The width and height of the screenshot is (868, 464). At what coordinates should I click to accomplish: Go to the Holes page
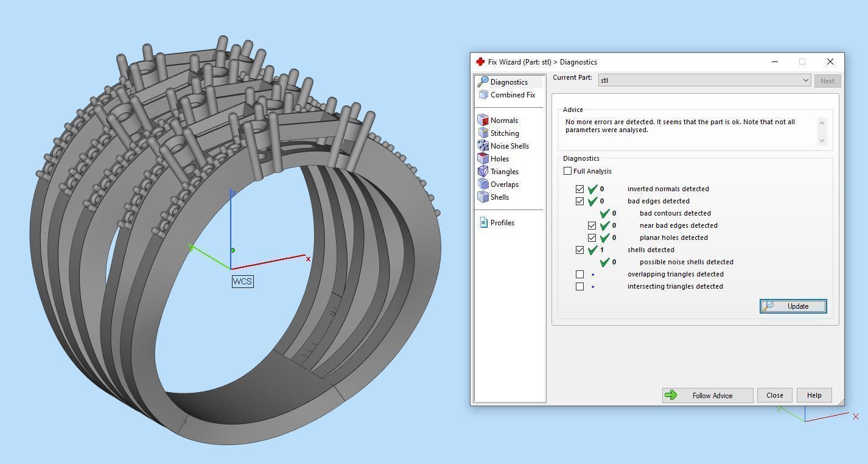pyautogui.click(x=500, y=159)
